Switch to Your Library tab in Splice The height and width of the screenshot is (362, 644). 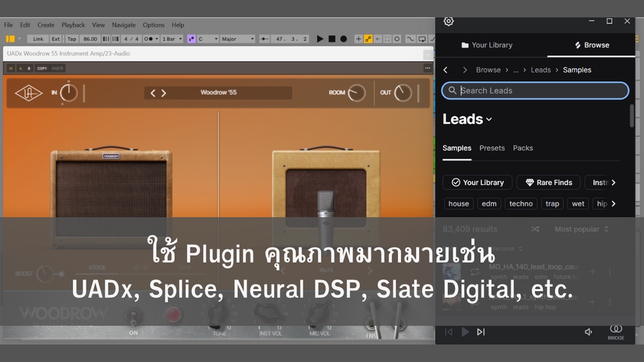click(487, 45)
